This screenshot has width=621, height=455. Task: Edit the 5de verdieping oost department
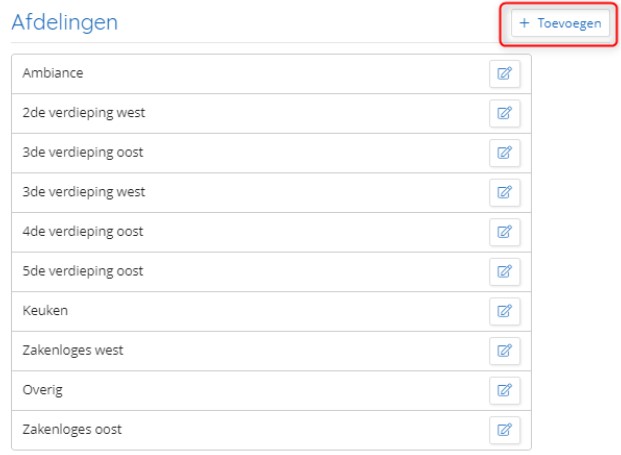[x=505, y=272]
